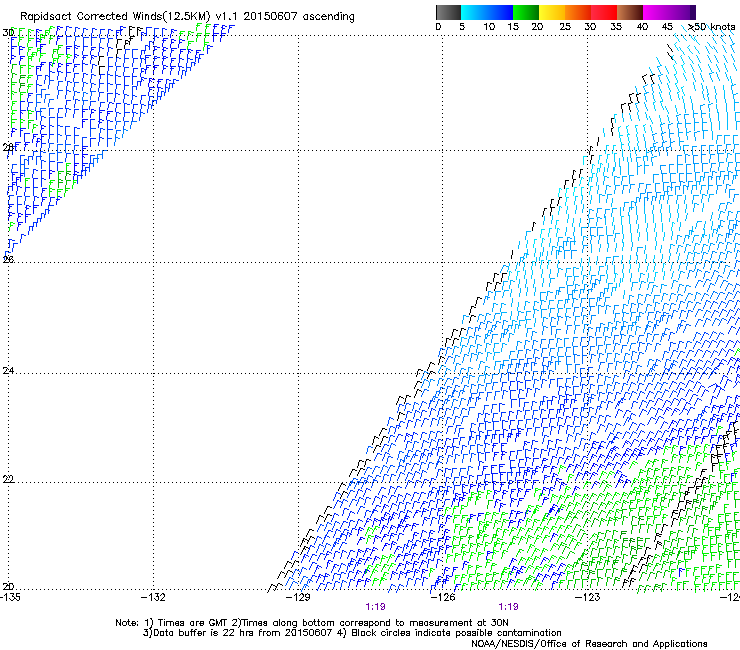This screenshot has height=650, width=740.
Task: Click the cyan-to-blue 5-15 knots gradient segment
Action: tap(487, 12)
